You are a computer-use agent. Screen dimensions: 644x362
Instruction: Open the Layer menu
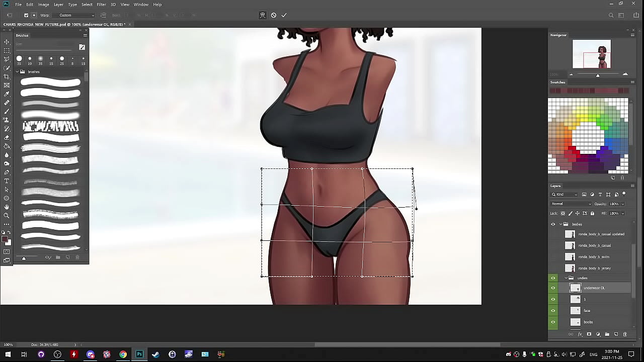click(x=58, y=5)
